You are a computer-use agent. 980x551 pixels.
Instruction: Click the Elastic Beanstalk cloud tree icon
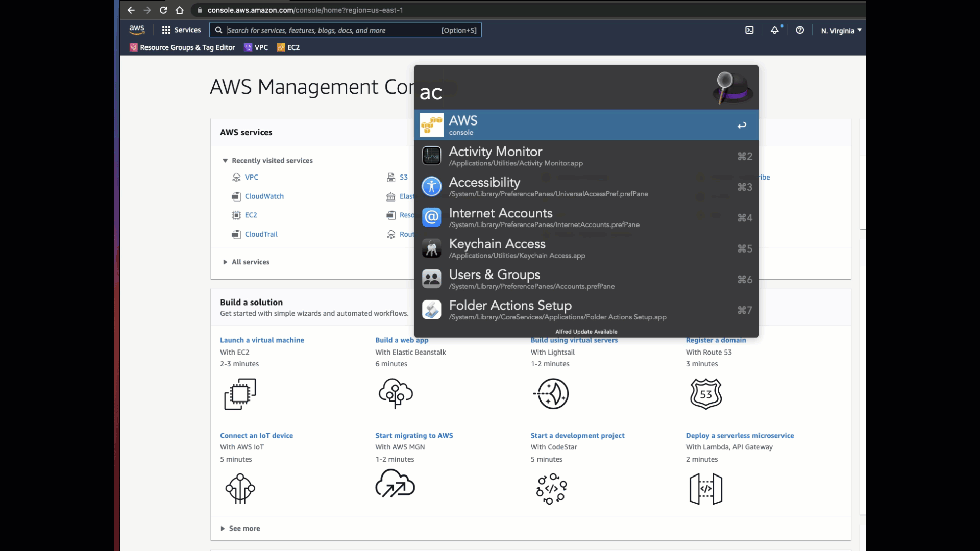[x=396, y=393]
